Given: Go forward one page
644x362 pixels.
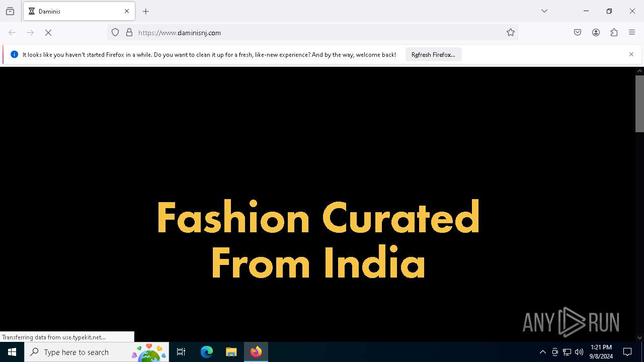Looking at the screenshot, I should pyautogui.click(x=30, y=33).
